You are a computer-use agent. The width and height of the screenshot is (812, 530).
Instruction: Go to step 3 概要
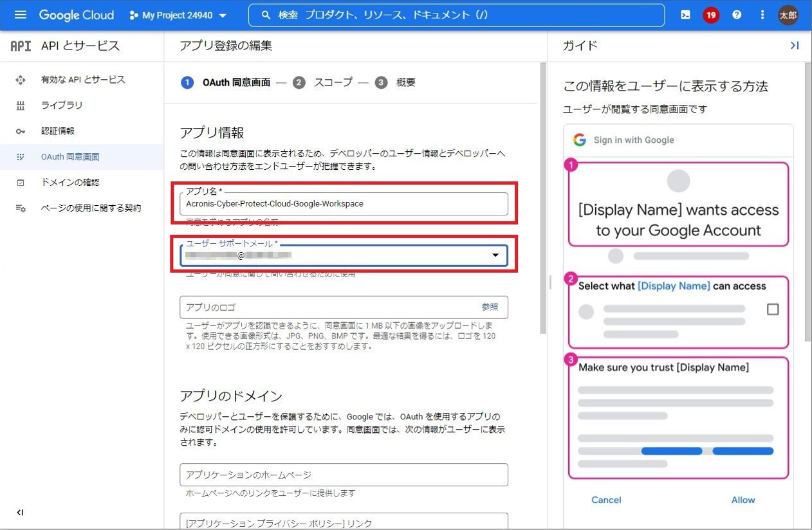(x=395, y=82)
